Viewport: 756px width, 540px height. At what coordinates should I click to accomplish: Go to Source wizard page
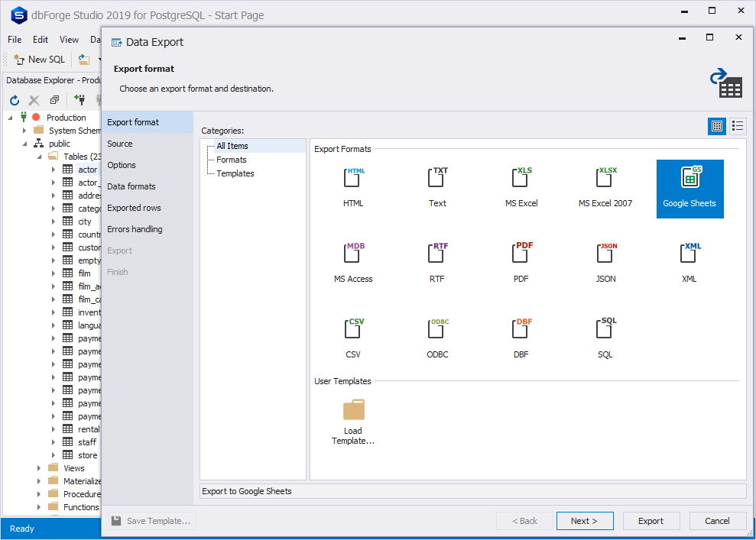click(x=148, y=144)
